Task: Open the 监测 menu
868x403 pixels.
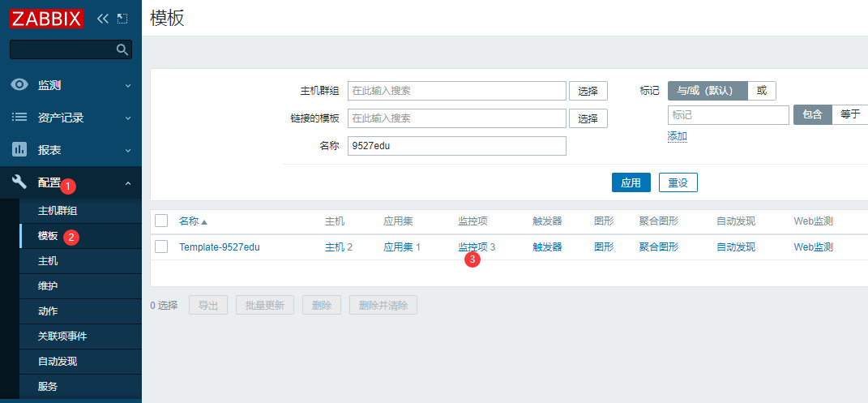Action: click(x=71, y=85)
